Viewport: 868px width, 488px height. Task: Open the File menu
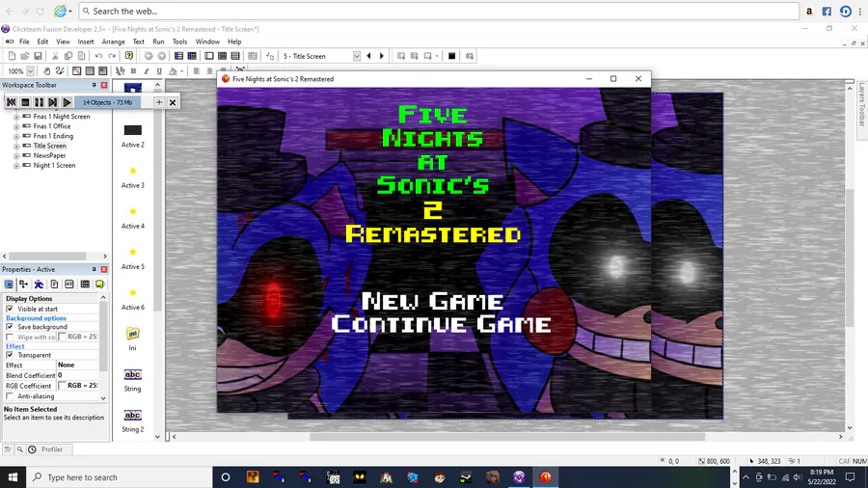[x=24, y=41]
